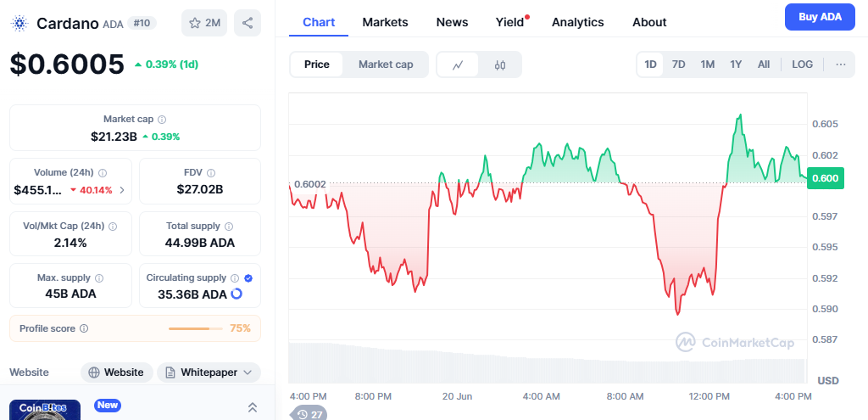Image resolution: width=868 pixels, height=420 pixels.
Task: Open Market cap info tooltip icon
Action: [x=162, y=120]
